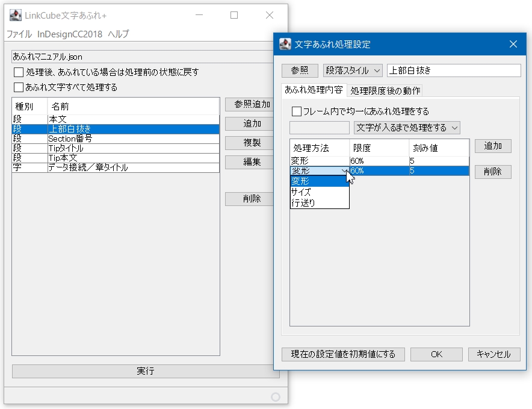Check フレーム内で均一にあふれ処理をする option
The image size is (532, 409).
(296, 111)
